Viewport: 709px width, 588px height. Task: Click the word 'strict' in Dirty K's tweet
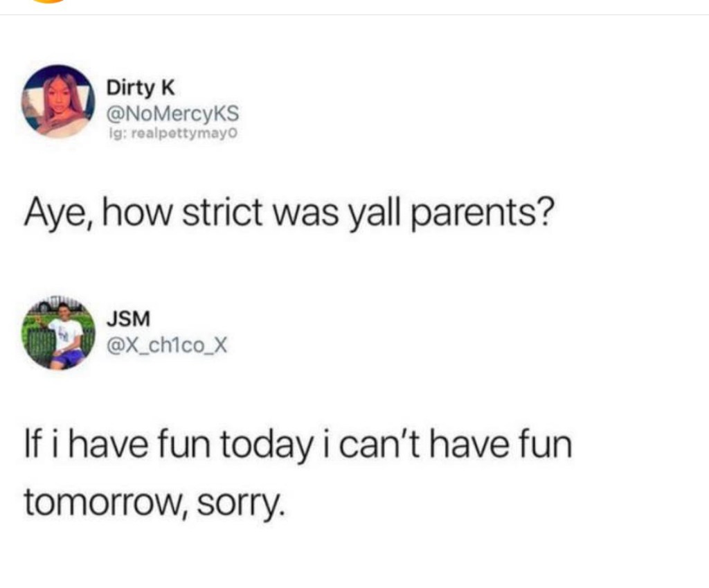[222, 213]
